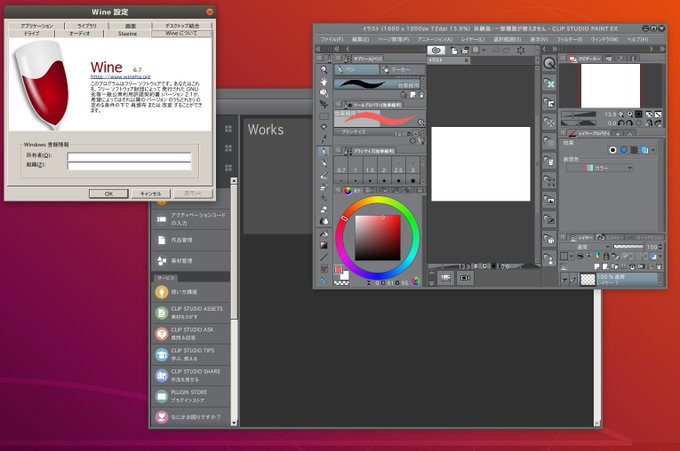Open 素材管理 material management in CLIP STUDIO sidebar
Viewport: 680px width, 451px height.
click(x=191, y=261)
